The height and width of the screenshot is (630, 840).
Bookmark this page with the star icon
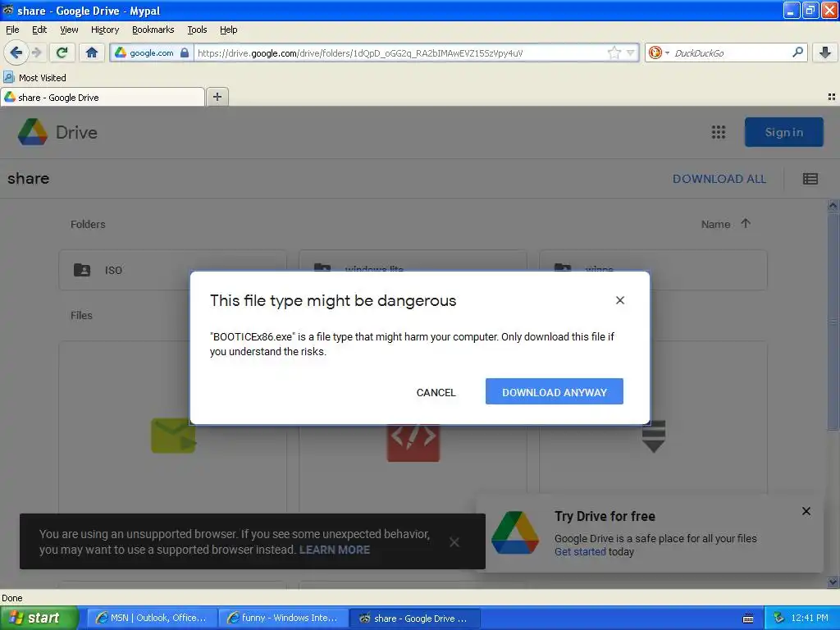(614, 52)
